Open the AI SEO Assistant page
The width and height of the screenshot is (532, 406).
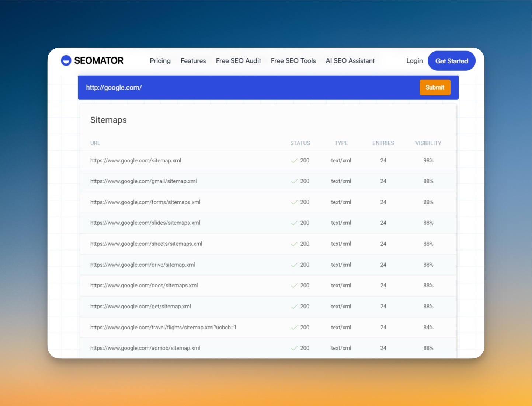point(350,60)
